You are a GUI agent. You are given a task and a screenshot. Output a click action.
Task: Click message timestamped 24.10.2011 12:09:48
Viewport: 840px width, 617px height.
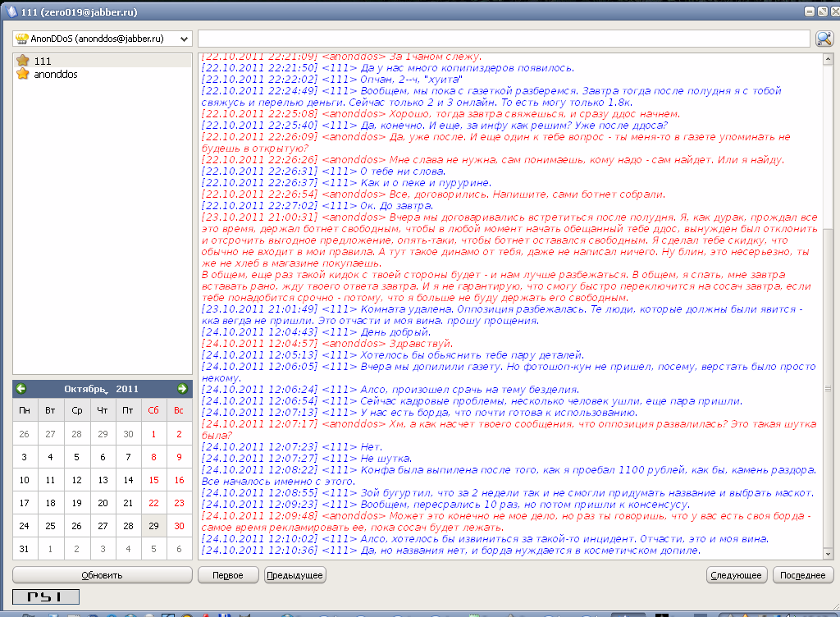tap(507, 521)
